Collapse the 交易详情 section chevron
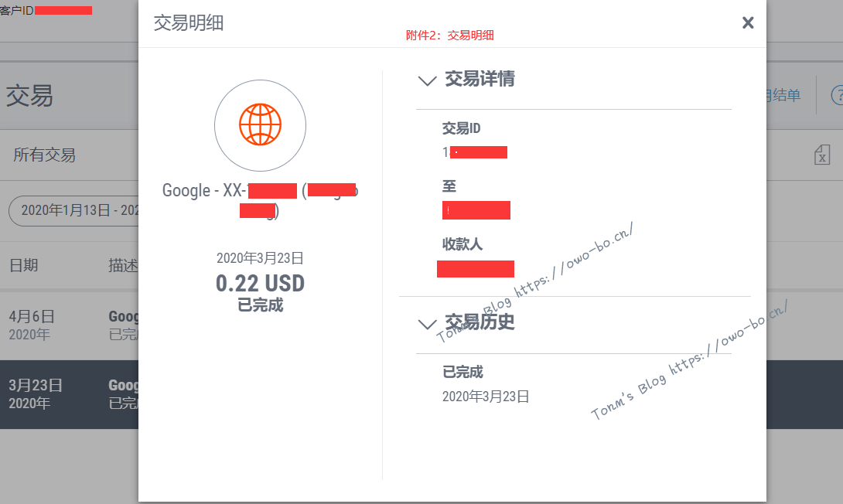843x504 pixels. (427, 80)
